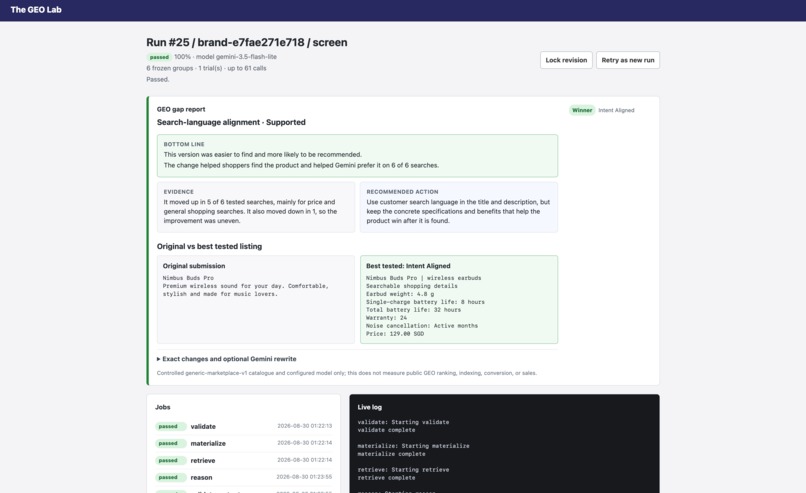Image resolution: width=806 pixels, height=493 pixels.
Task: Click log line 'validate: Starting validate'
Action: (x=404, y=422)
